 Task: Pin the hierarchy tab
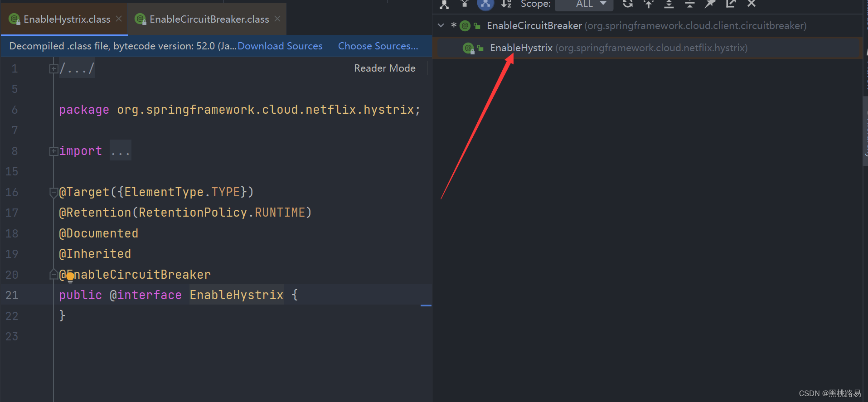(x=710, y=4)
